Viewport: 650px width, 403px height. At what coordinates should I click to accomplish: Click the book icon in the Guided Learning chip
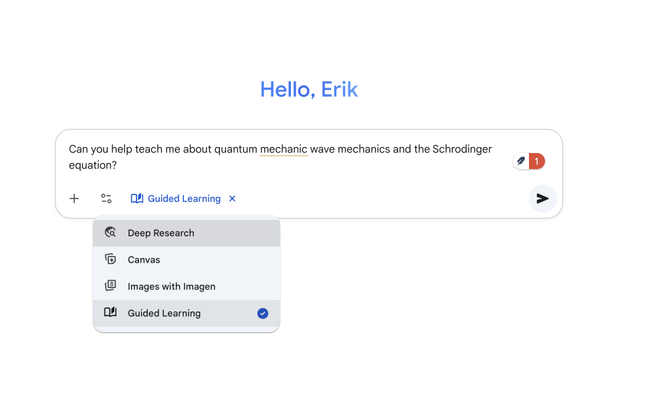click(137, 199)
